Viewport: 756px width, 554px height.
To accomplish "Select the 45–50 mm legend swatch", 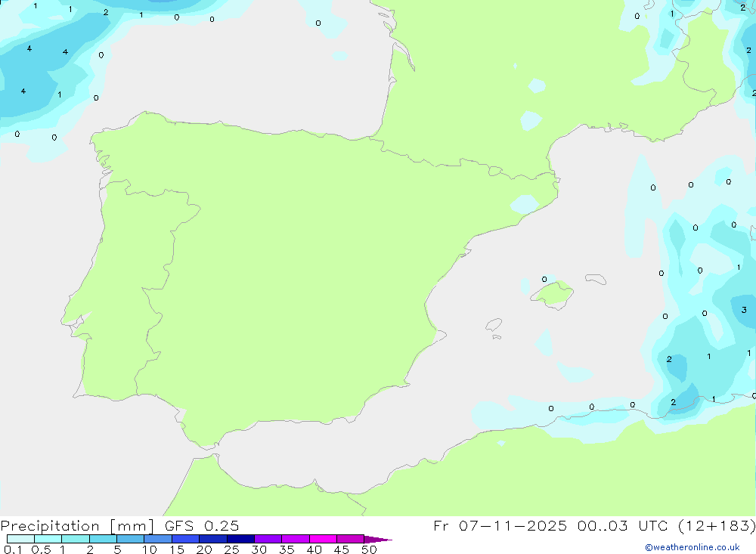I will click(351, 539).
